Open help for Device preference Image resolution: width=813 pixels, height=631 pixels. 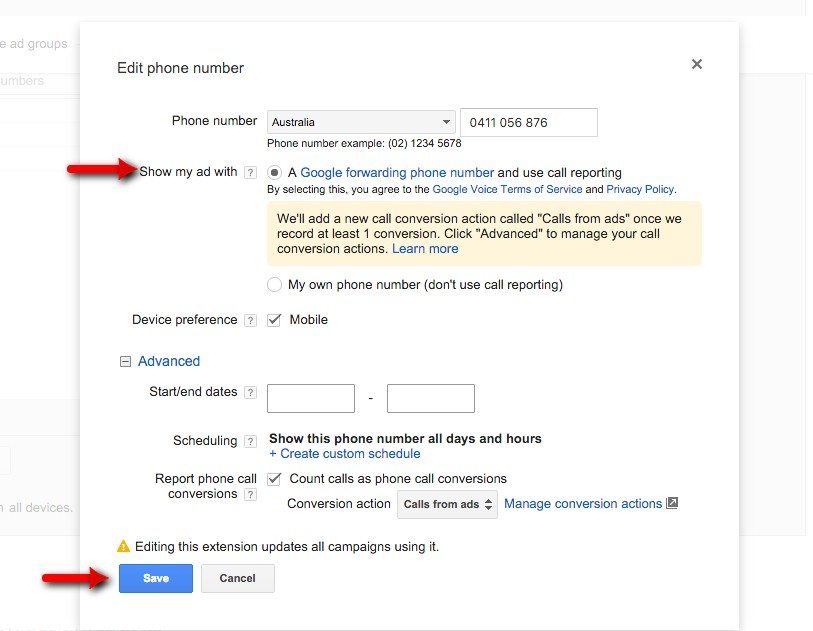point(250,320)
